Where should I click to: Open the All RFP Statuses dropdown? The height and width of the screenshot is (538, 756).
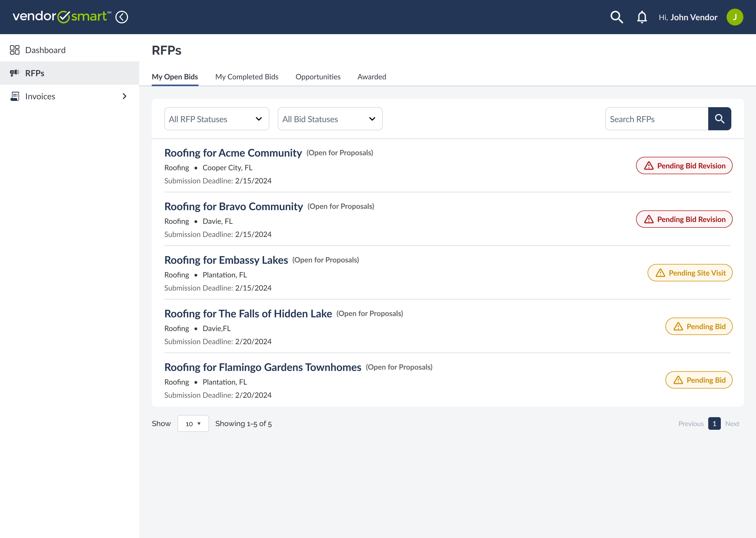coord(216,119)
